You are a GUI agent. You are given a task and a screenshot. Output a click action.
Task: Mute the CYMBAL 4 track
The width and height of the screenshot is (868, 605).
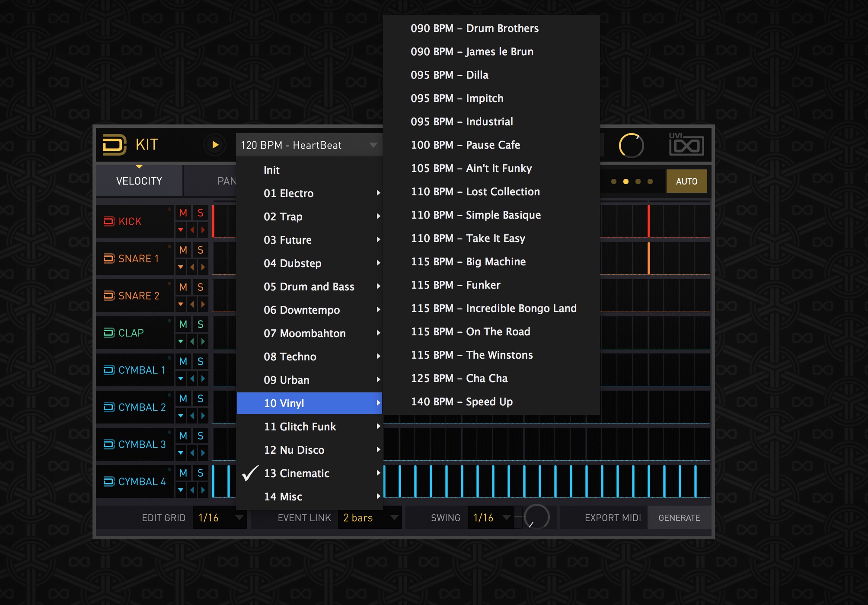pos(183,473)
